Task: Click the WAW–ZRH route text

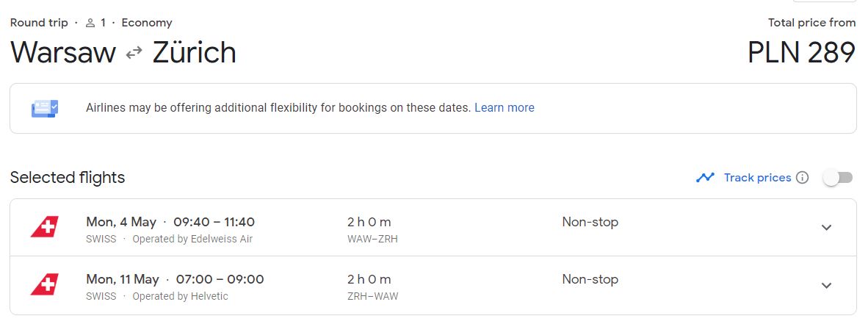Action: pos(372,240)
